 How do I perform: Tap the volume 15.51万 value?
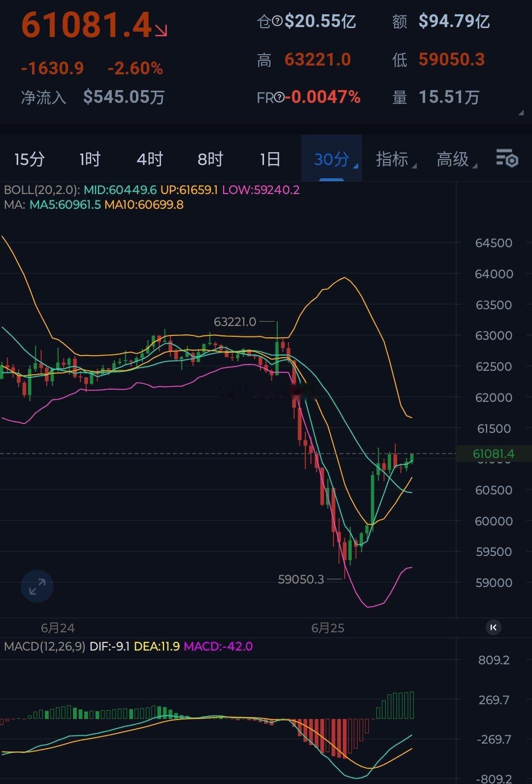click(449, 97)
